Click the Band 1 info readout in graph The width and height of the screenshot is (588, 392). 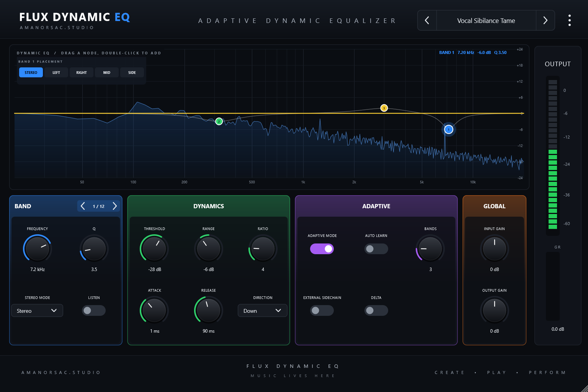(x=473, y=52)
